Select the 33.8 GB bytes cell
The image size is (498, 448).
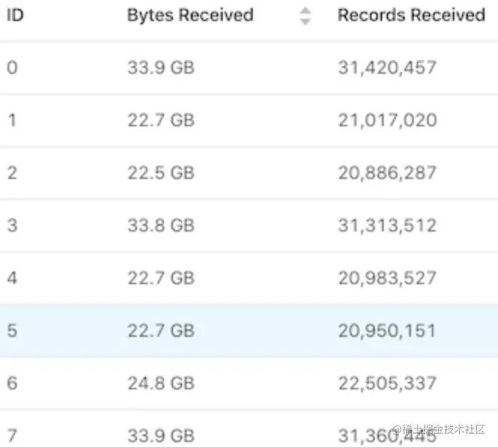click(161, 226)
